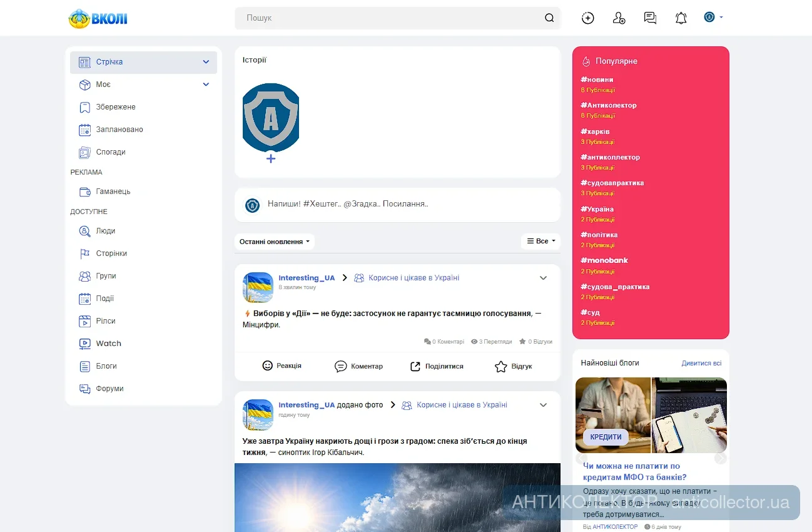This screenshot has height=532, width=812.
Task: Click the Watch play icon
Action: 85,344
